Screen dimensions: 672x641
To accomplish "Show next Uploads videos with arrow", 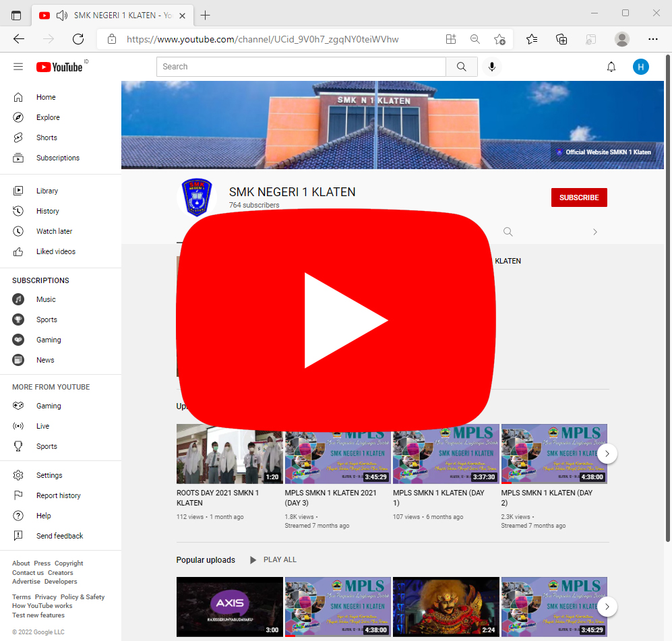I will click(607, 454).
